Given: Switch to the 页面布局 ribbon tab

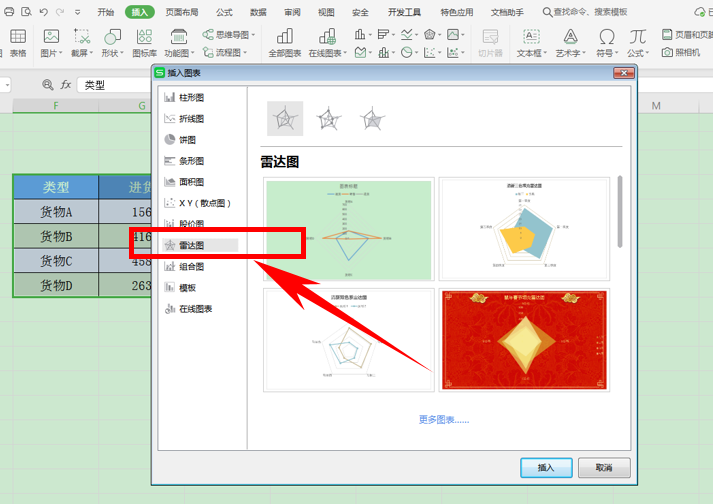Looking at the screenshot, I should pos(182,12).
